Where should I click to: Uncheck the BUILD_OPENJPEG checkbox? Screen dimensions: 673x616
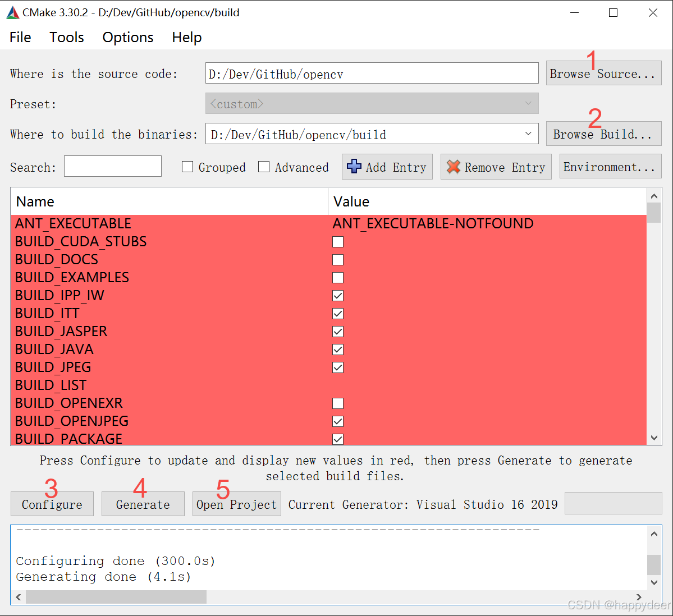[338, 422]
